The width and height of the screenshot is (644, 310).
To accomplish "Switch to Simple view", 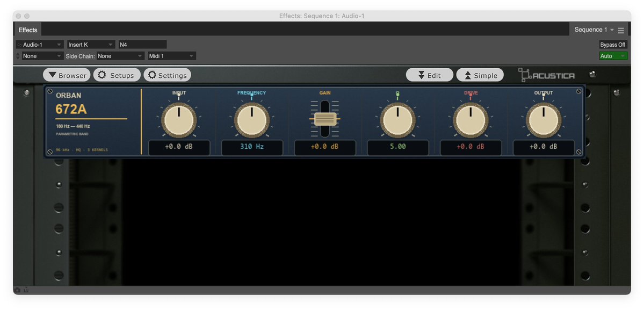I will tap(480, 75).
